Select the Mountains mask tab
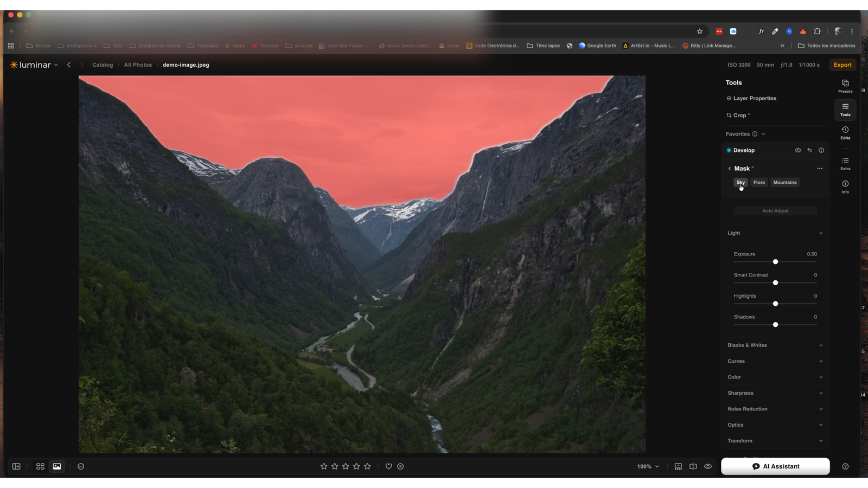 [x=785, y=182]
